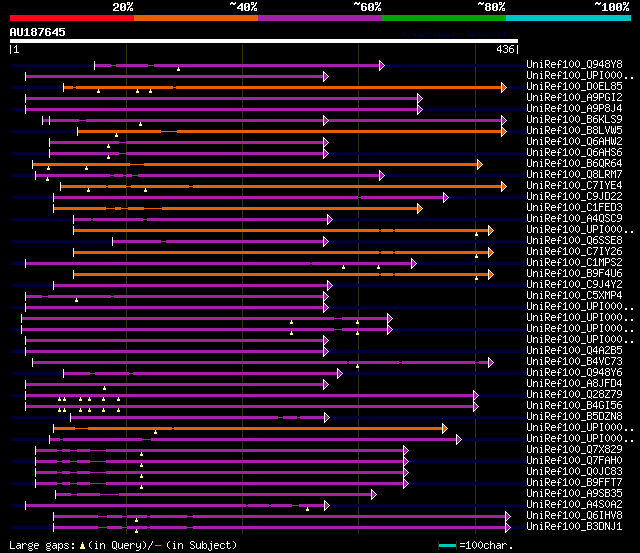Click the red 20% identity legend segment
The width and height of the screenshot is (640, 553).
72,18
